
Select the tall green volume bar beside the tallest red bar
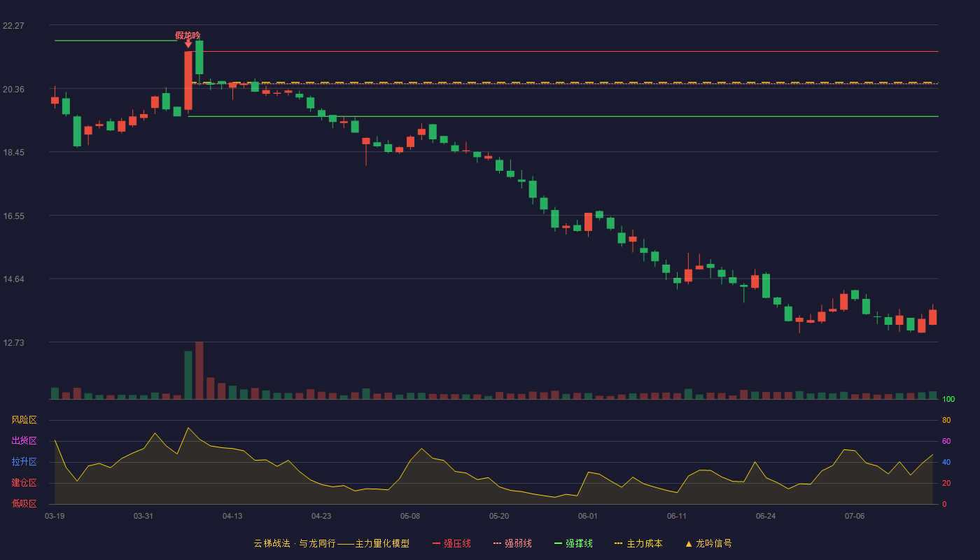point(188,375)
